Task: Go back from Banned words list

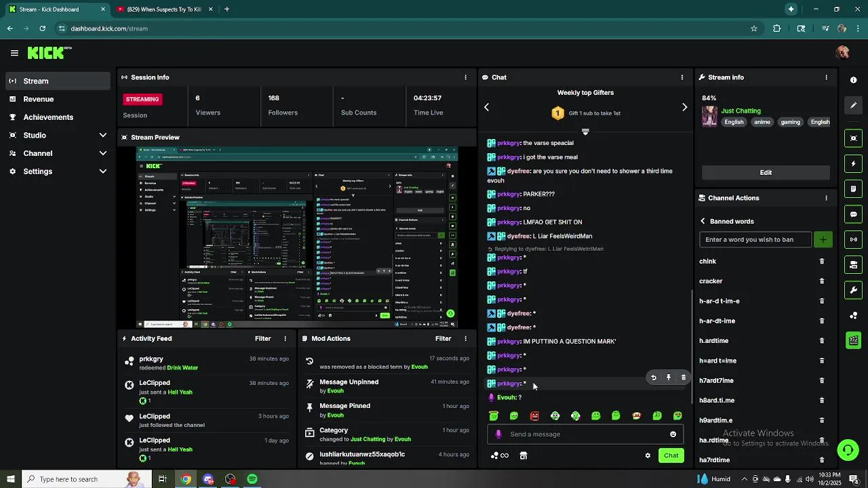Action: click(703, 221)
